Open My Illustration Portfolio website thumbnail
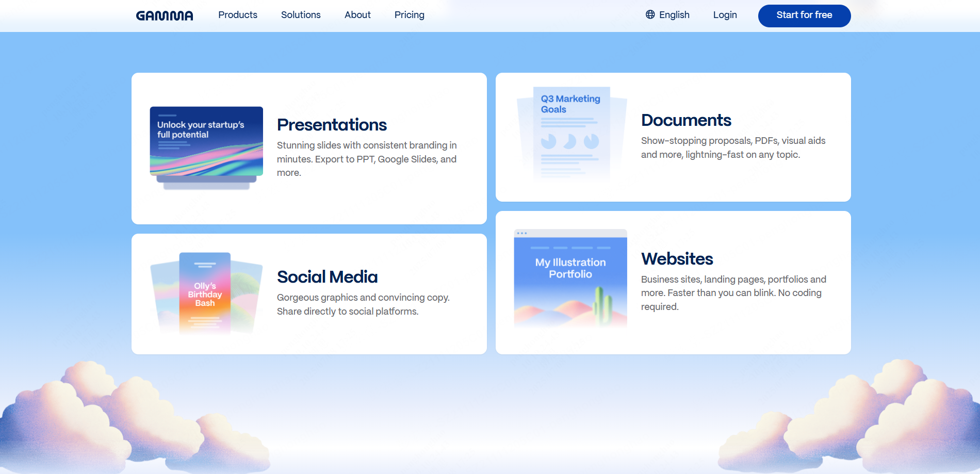Screen dimensions: 980x474 coord(570,279)
